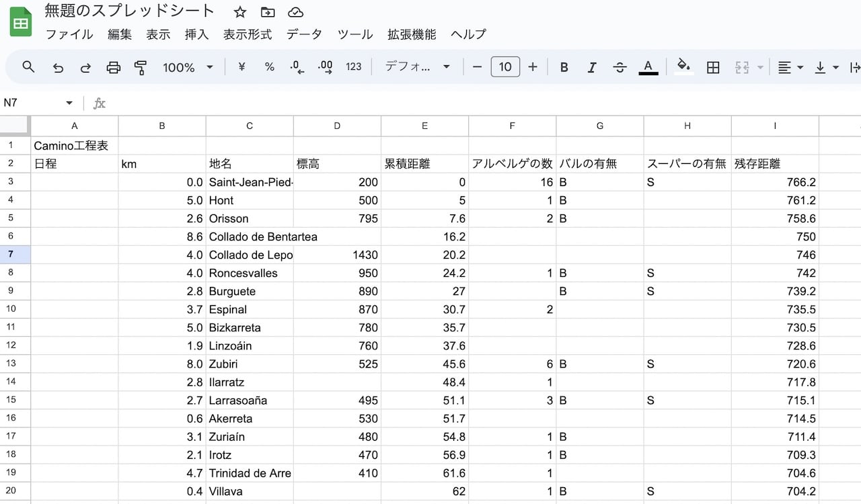Screen dimensions: 861x504
Task: Redo the last action
Action: click(x=85, y=67)
